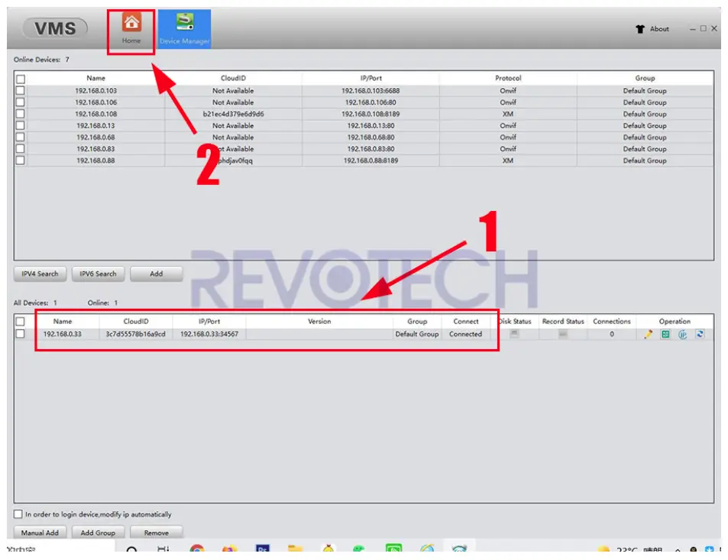Click the blue refresh/reconnect icon in Operation column
The image size is (728, 560).
pyautogui.click(x=700, y=335)
